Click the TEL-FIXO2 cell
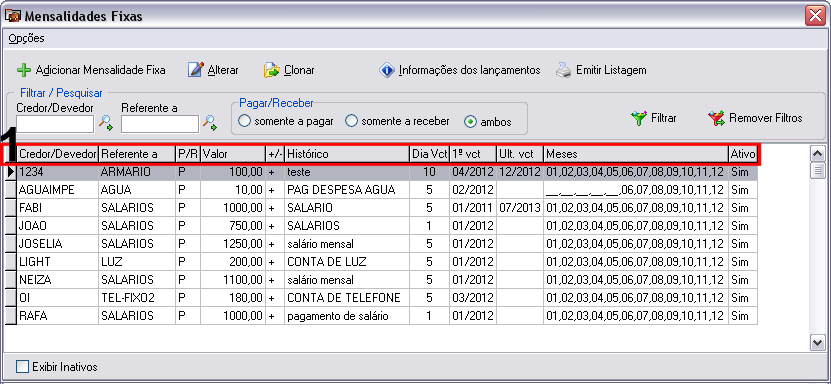Image resolution: width=831 pixels, height=385 pixels. click(x=137, y=298)
